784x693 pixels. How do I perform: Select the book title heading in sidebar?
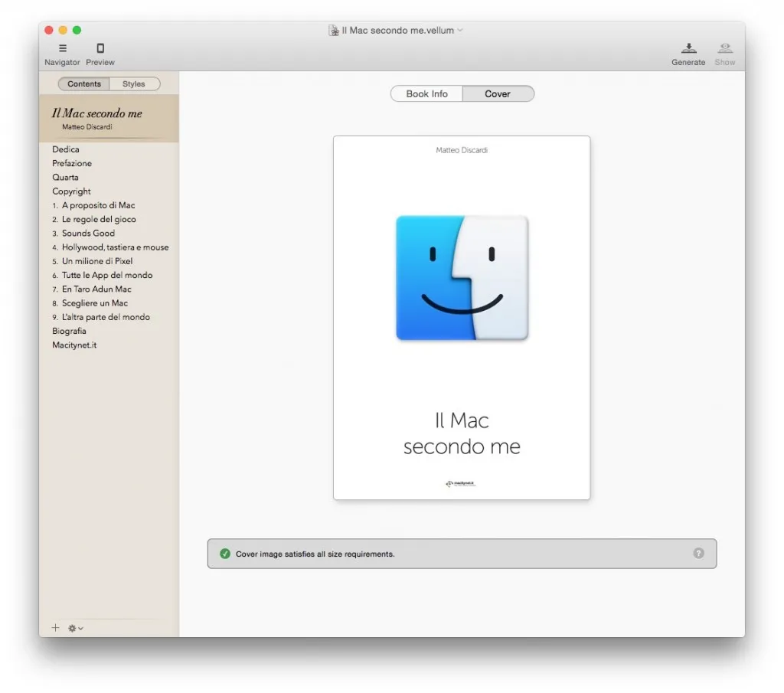[x=97, y=113]
